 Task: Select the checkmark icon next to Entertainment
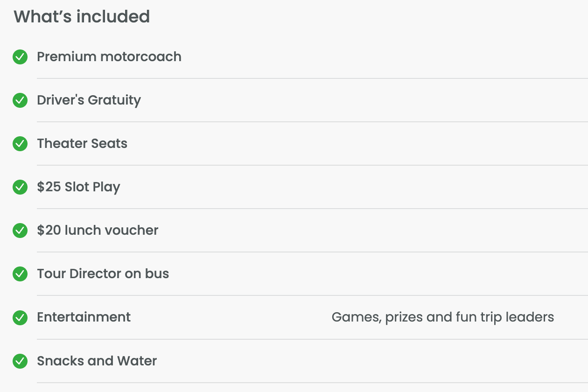[x=20, y=317]
